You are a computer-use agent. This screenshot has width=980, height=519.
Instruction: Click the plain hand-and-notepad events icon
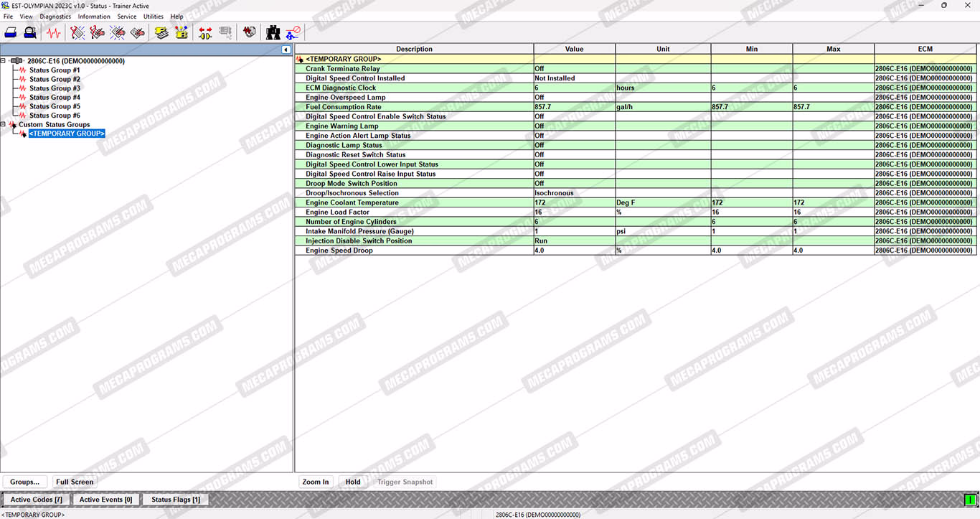point(137,32)
